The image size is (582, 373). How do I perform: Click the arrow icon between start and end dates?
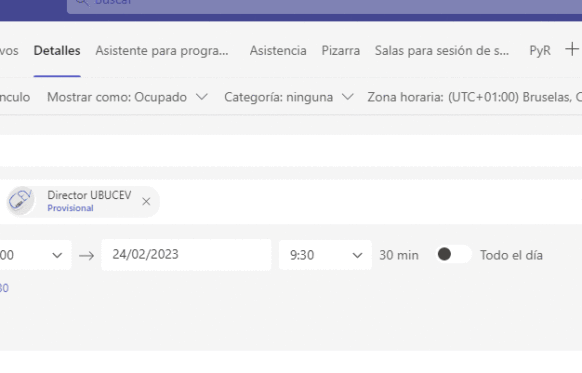[x=86, y=255]
